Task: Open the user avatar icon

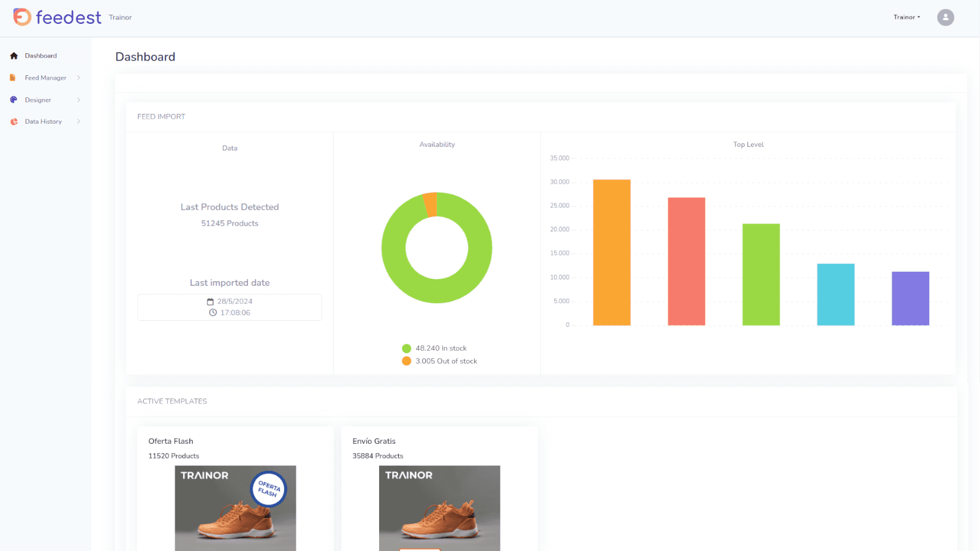Action: (945, 17)
